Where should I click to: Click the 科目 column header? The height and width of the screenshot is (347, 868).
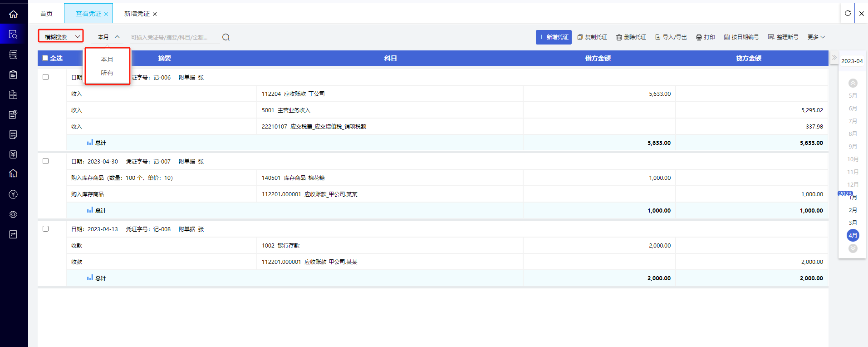point(390,58)
